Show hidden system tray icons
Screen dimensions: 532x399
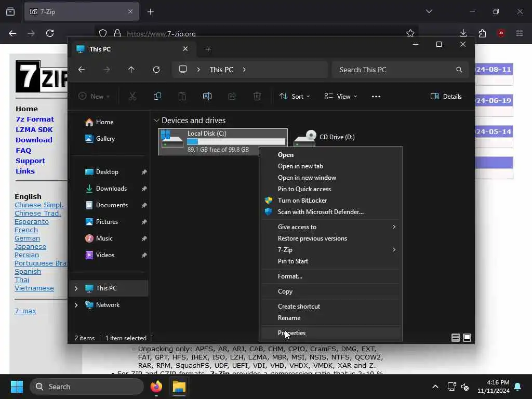[x=435, y=387]
